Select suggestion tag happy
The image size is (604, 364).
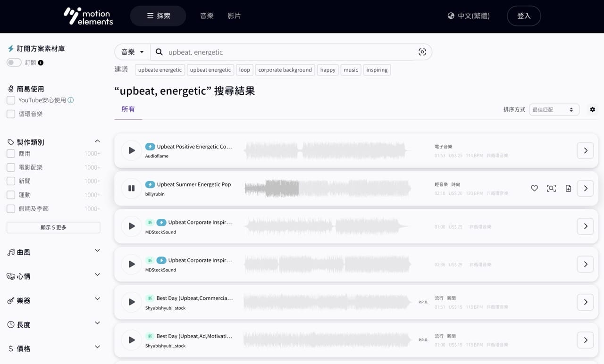click(327, 70)
